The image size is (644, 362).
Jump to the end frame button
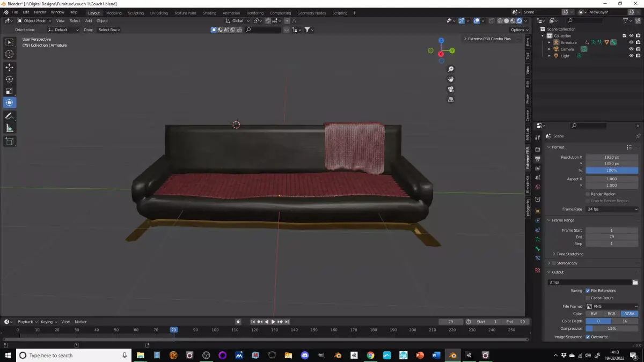tap(288, 322)
